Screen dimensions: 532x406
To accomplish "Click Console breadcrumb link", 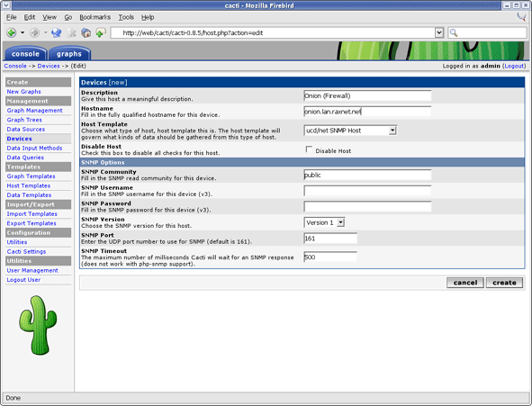I will (x=15, y=66).
